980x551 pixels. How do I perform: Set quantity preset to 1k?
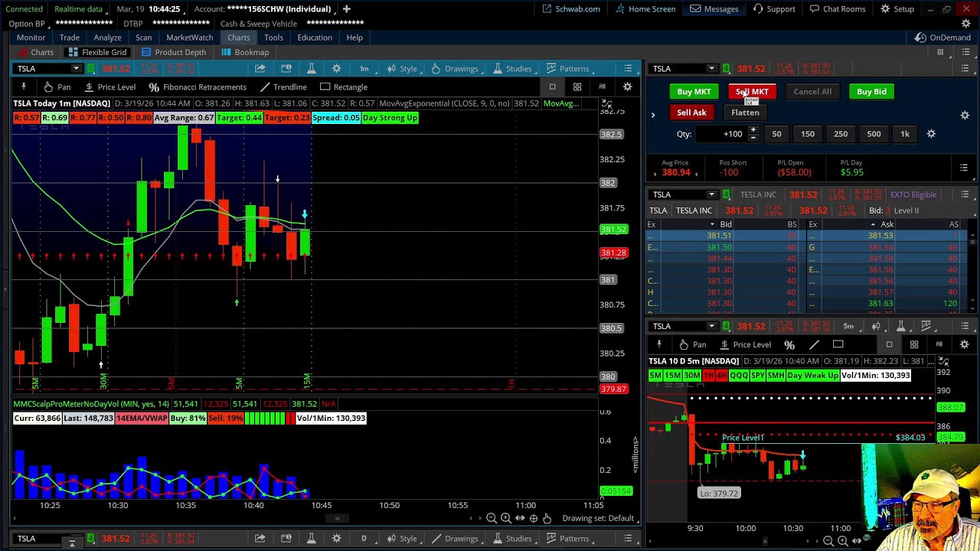pyautogui.click(x=905, y=134)
